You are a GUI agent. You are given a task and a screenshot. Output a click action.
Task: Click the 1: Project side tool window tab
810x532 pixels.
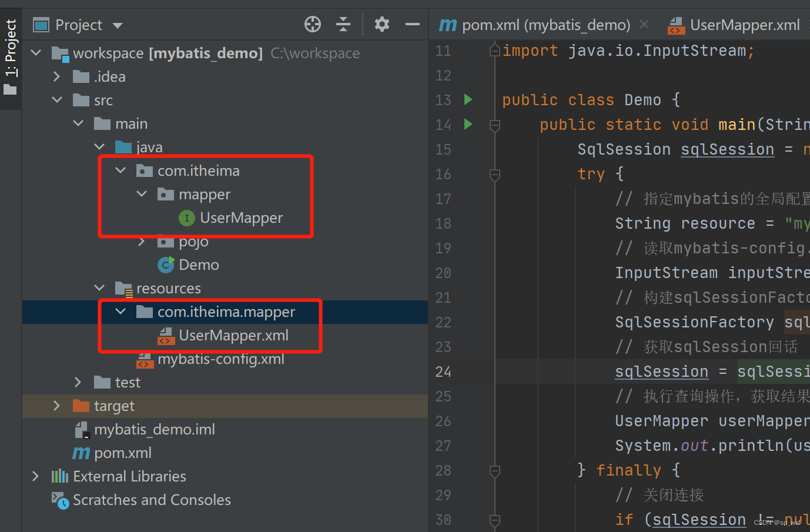pyautogui.click(x=11, y=57)
